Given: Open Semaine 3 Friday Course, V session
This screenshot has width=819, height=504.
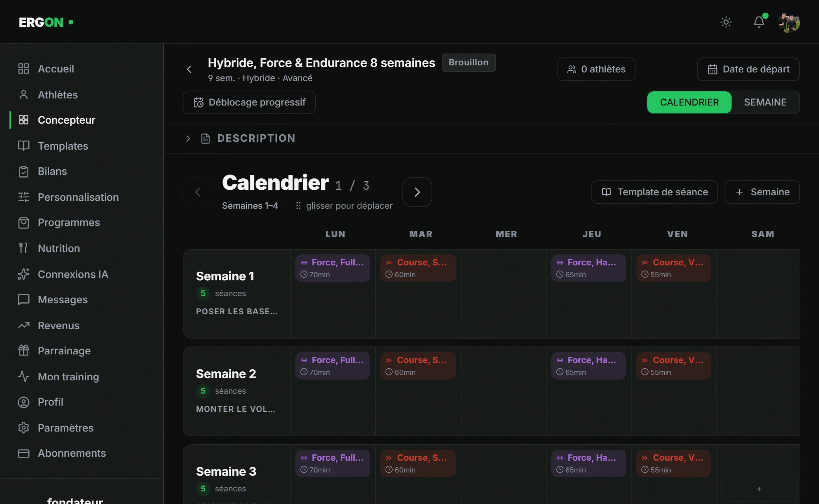Looking at the screenshot, I should click(x=674, y=463).
